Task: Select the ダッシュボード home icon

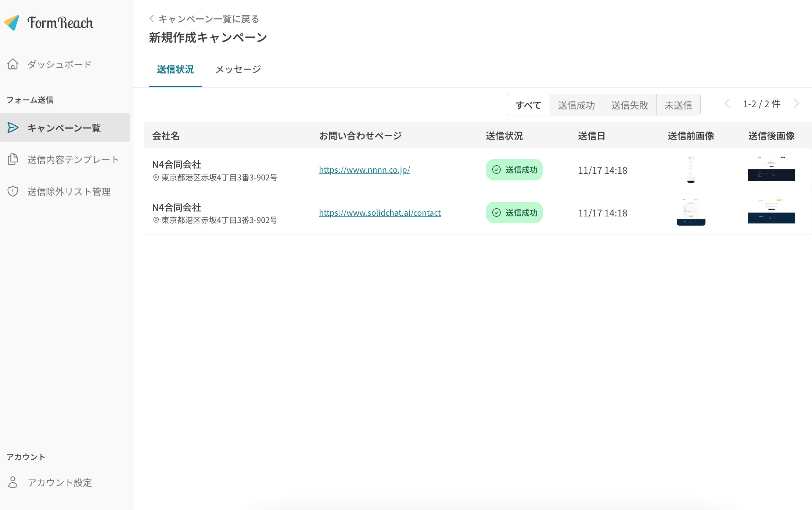Action: tap(13, 64)
